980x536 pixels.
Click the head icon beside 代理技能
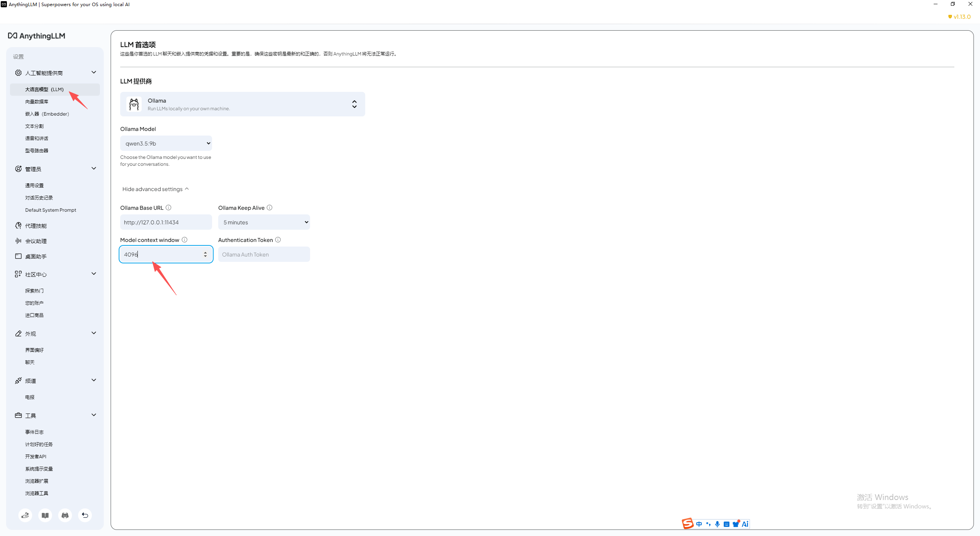(18, 226)
